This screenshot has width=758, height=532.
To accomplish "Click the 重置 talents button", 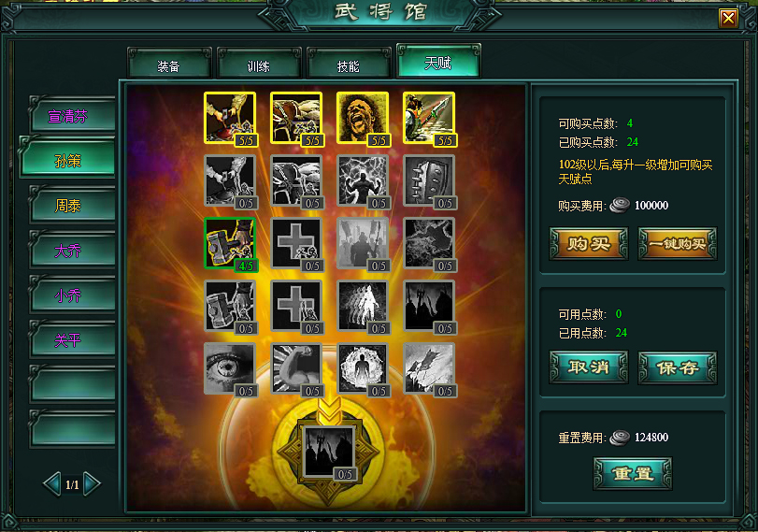I will tap(633, 473).
